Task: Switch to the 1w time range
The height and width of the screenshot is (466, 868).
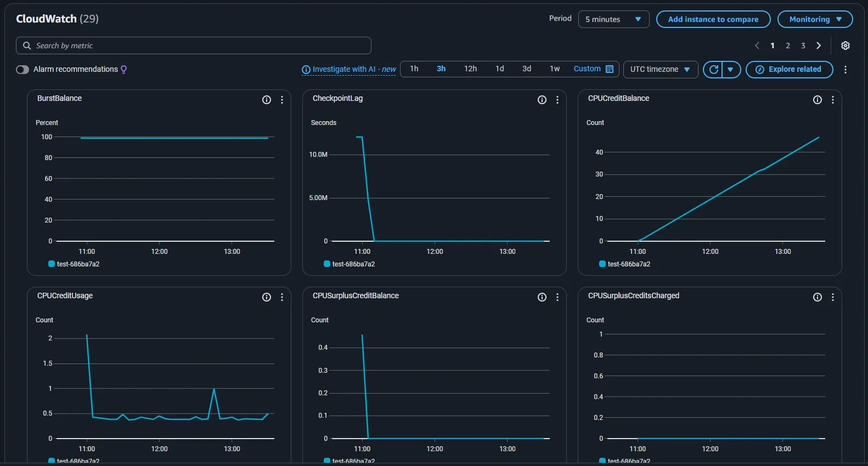Action: tap(555, 69)
